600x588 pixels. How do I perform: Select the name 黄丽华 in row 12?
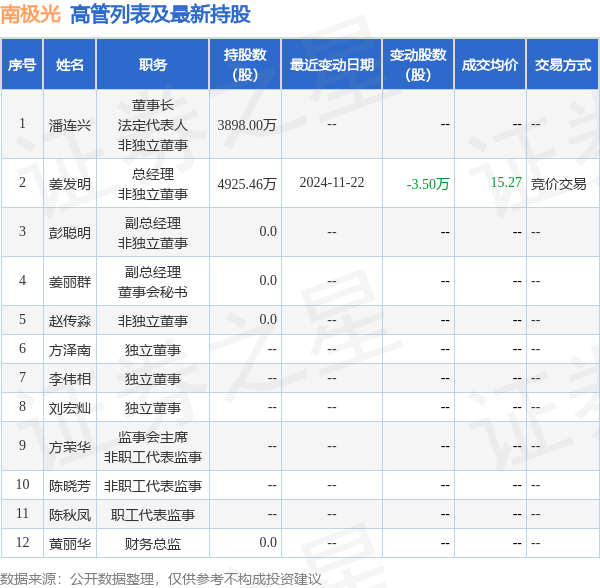point(70,544)
